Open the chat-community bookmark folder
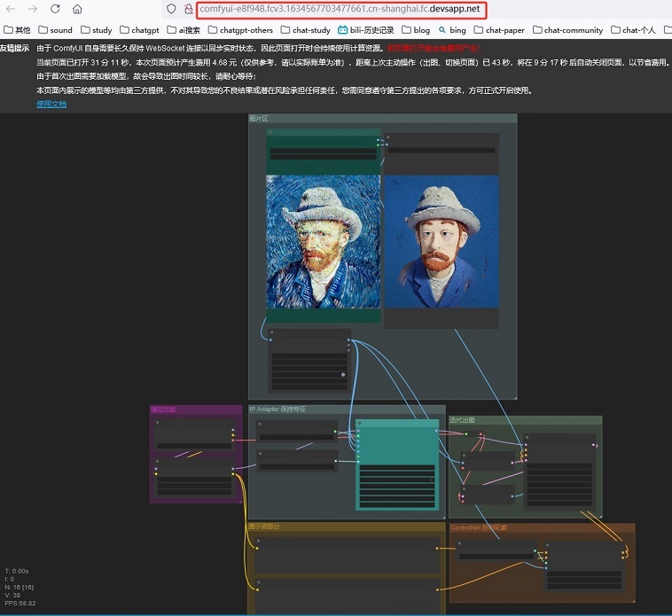 click(x=568, y=30)
